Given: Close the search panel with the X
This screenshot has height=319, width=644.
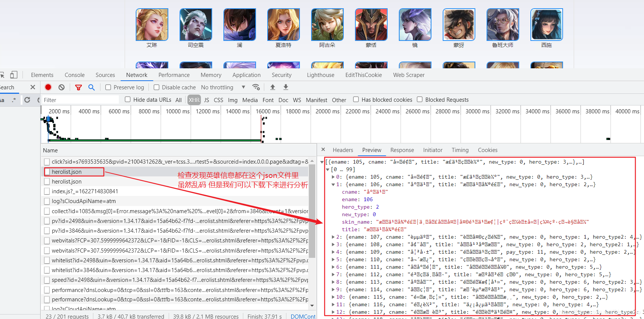Looking at the screenshot, I should point(33,87).
